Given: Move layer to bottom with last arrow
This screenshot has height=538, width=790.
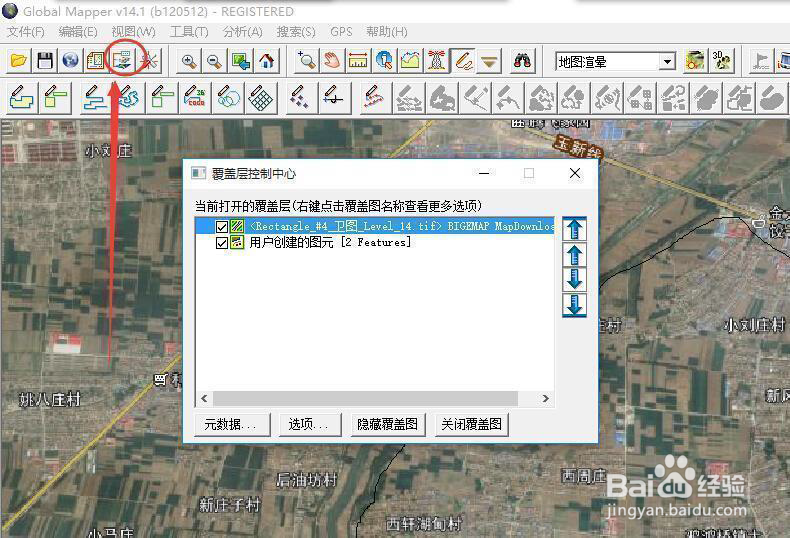Looking at the screenshot, I should click(574, 305).
